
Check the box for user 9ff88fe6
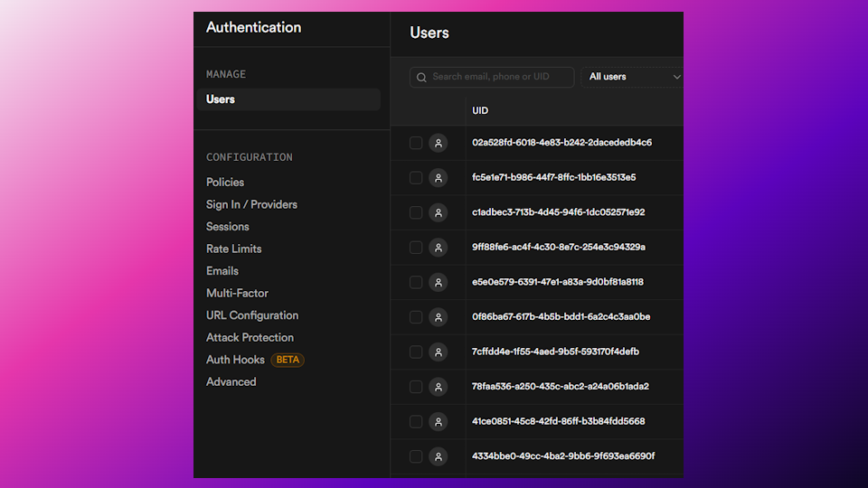(416, 248)
